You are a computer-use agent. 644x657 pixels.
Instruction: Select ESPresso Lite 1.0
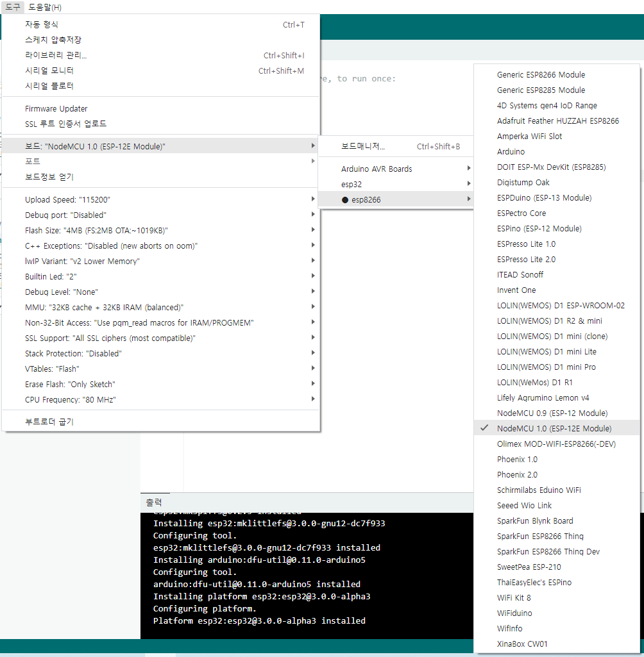click(x=557, y=244)
